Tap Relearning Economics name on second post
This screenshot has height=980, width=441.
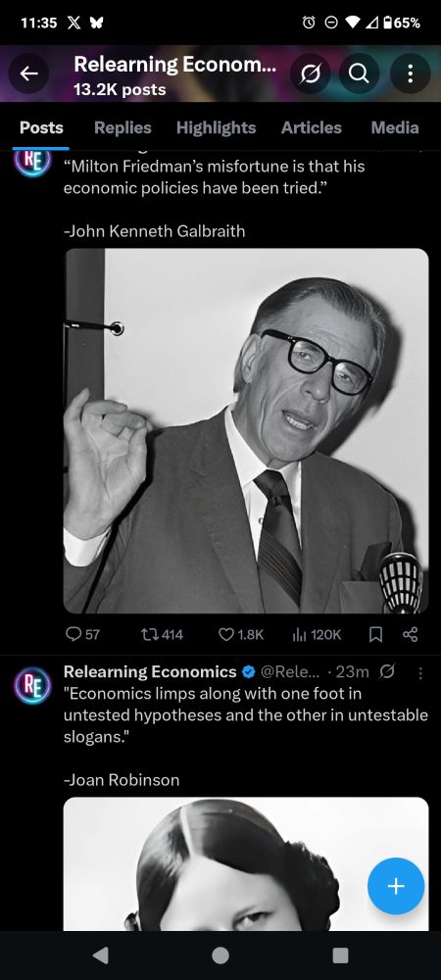150,672
